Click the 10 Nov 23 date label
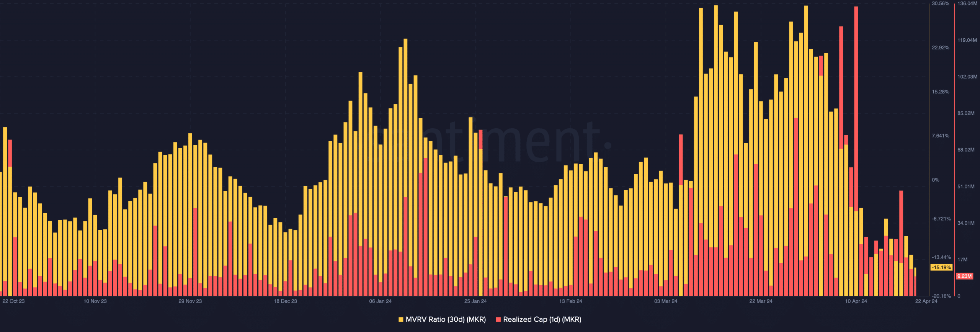Screen dimensions: 980x332 (95, 301)
